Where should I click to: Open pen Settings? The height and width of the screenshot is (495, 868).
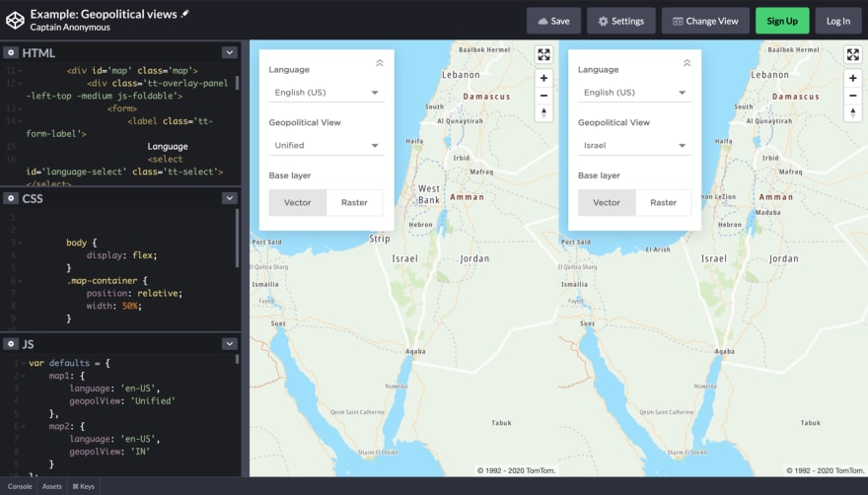pyautogui.click(x=621, y=21)
